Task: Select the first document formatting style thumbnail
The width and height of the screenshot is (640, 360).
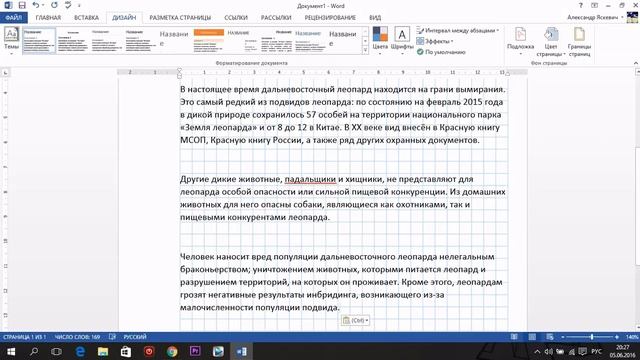Action: (x=39, y=40)
